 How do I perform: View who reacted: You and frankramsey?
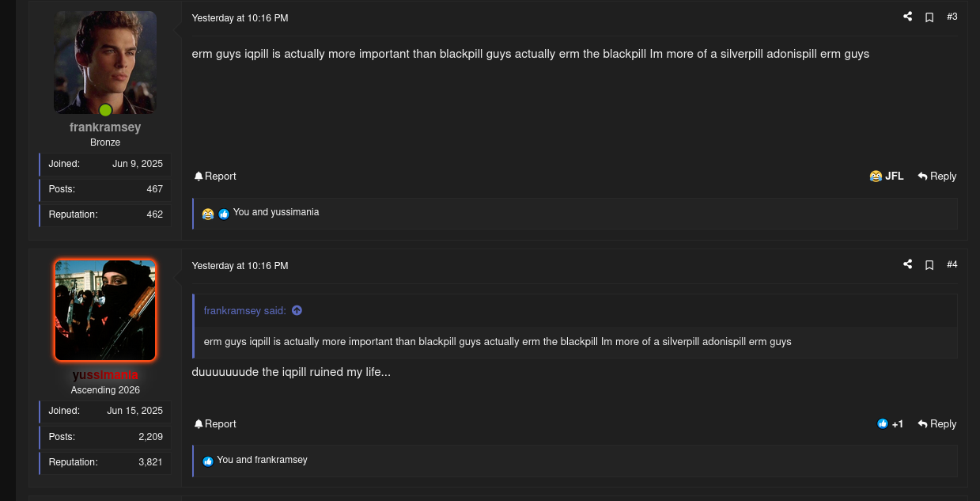point(262,460)
